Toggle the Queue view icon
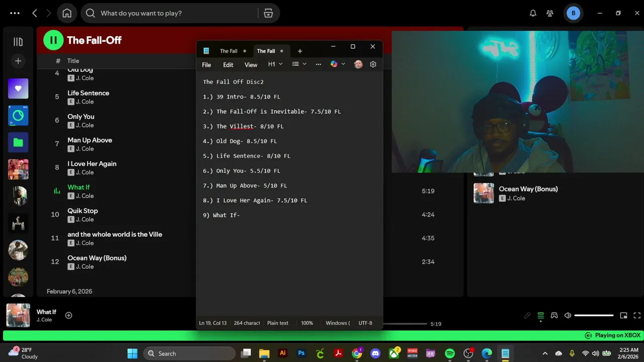 coord(540,316)
